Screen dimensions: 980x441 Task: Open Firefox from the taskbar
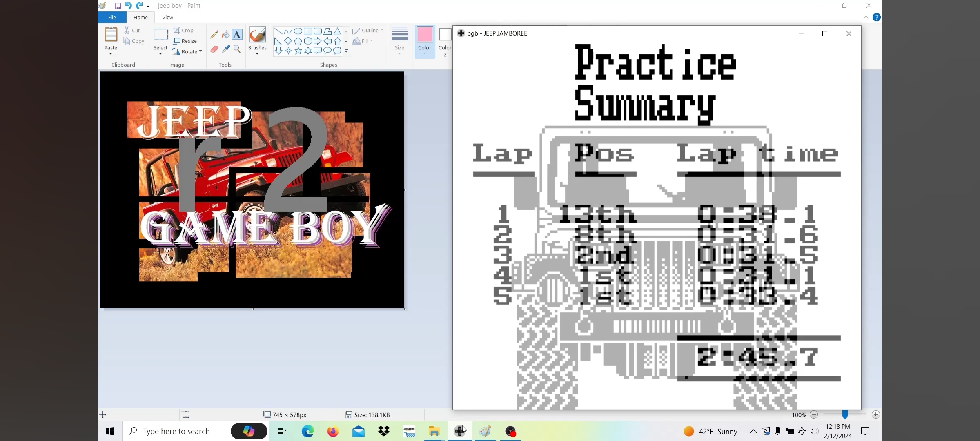(333, 431)
